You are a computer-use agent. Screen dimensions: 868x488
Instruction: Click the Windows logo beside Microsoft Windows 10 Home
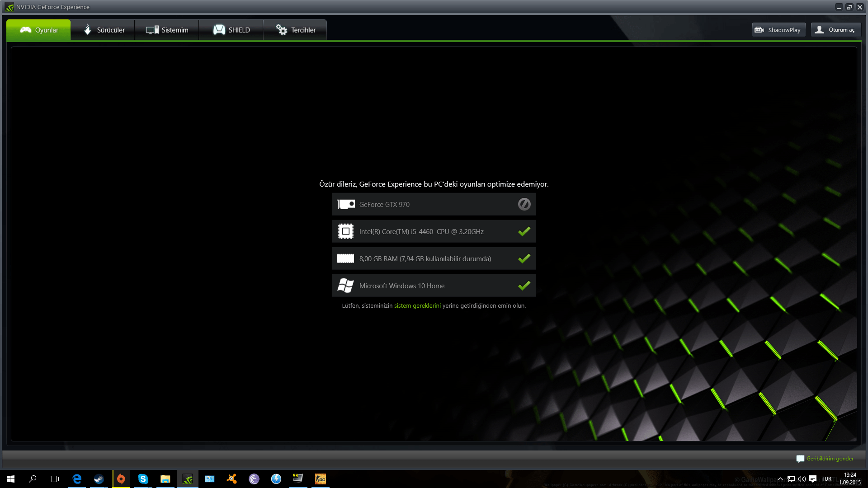point(346,286)
